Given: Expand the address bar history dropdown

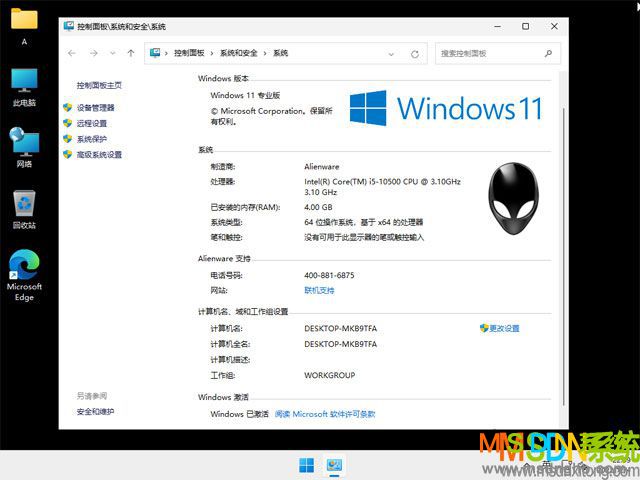Looking at the screenshot, I should (391, 54).
